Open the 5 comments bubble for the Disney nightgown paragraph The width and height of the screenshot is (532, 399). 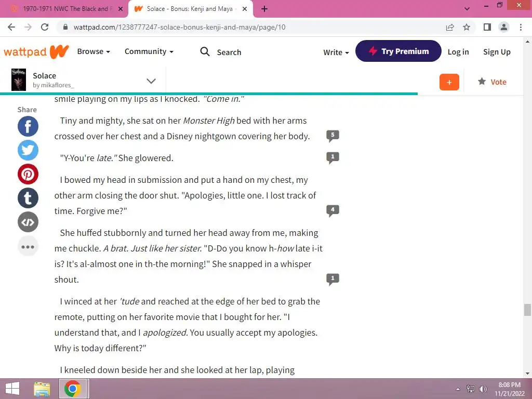(332, 136)
